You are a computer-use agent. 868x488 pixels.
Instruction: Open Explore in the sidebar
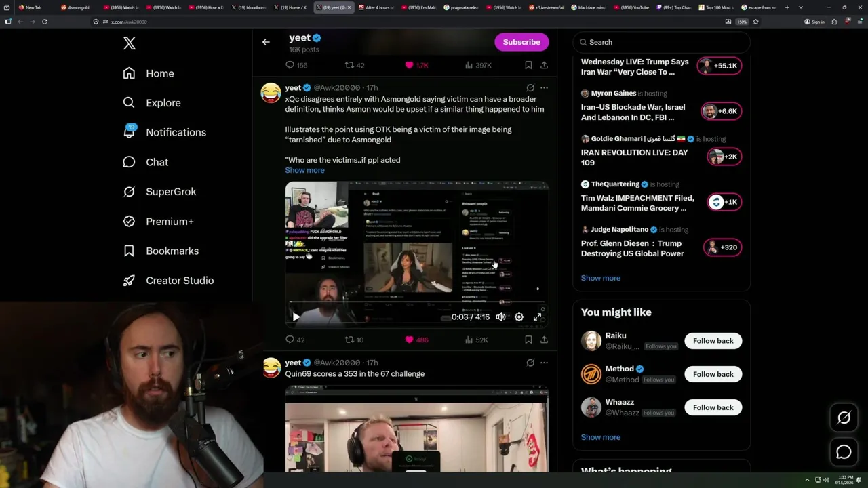click(151, 103)
